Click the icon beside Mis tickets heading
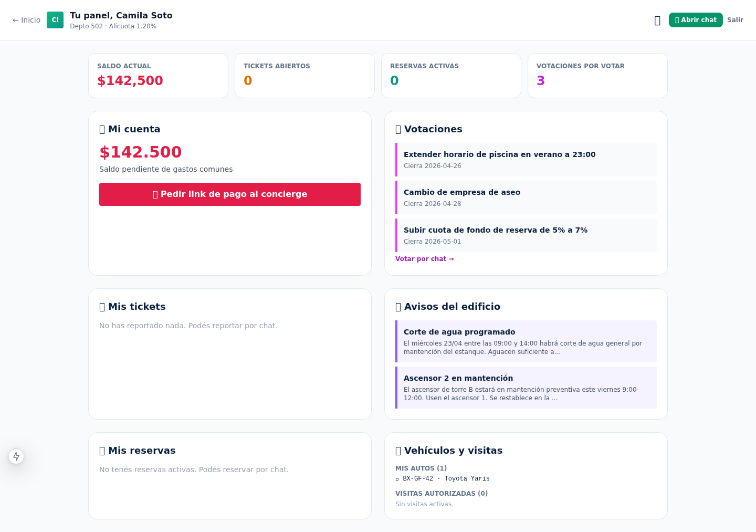This screenshot has height=532, width=756. (x=102, y=307)
